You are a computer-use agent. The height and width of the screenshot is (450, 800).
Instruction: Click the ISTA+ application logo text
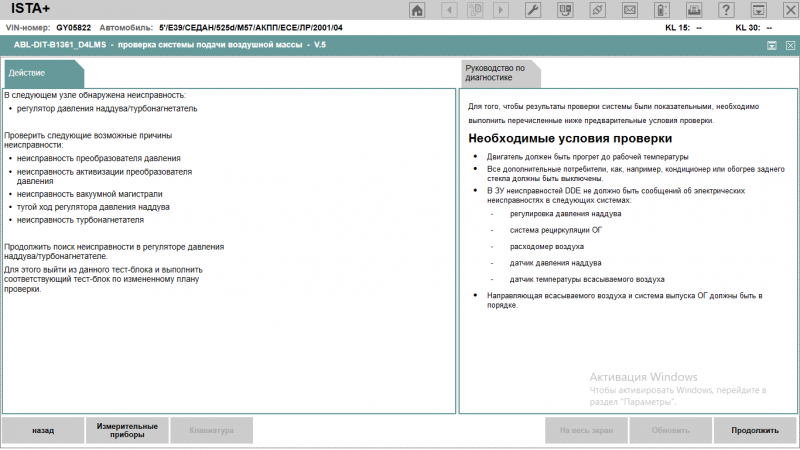pyautogui.click(x=30, y=9)
